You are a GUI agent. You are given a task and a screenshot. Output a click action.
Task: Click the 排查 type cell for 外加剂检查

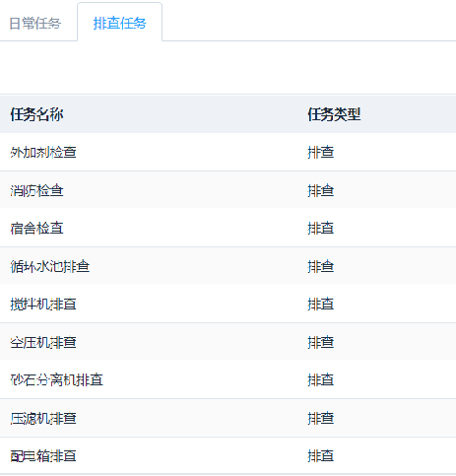click(x=321, y=152)
